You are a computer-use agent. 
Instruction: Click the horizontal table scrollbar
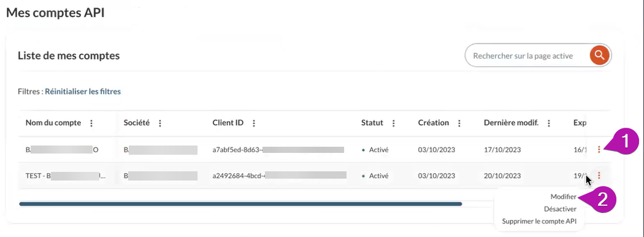(240, 204)
